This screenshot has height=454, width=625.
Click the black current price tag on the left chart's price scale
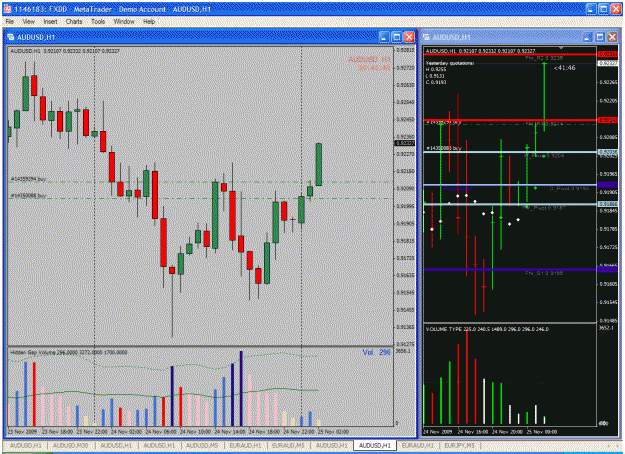click(x=405, y=143)
